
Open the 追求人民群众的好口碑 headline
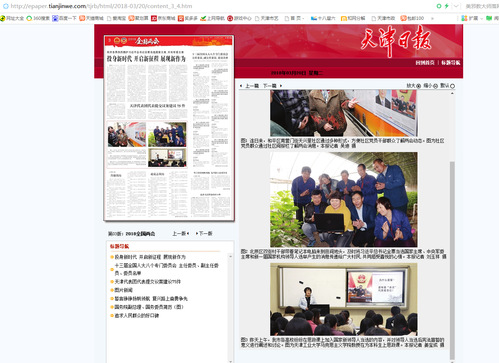137,316
